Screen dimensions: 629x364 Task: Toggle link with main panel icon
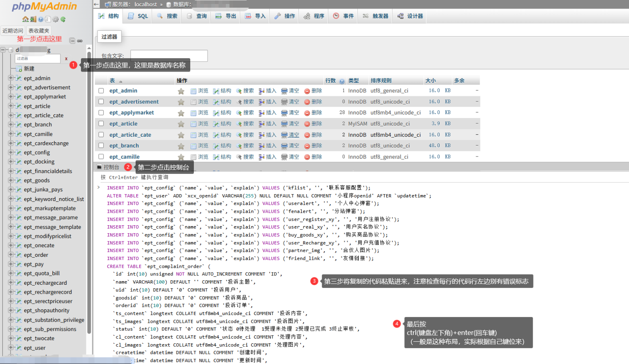pyautogui.click(x=80, y=40)
